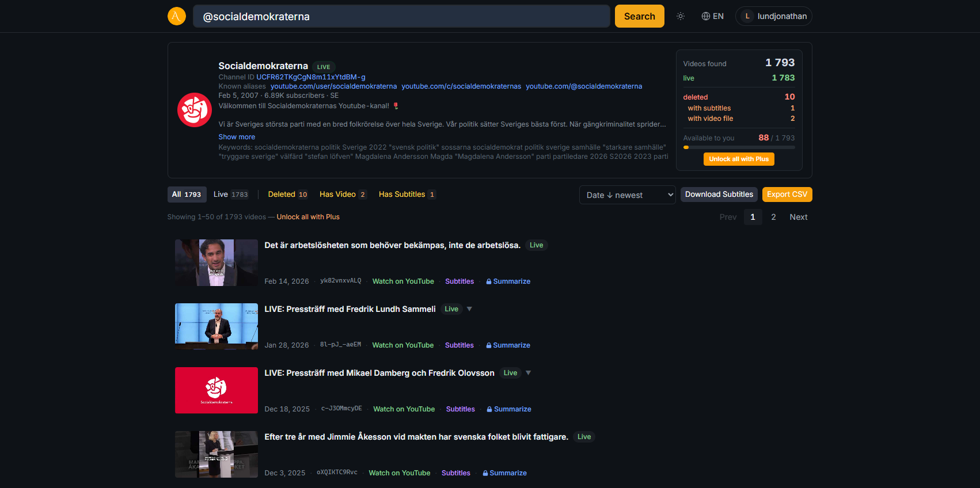This screenshot has width=980, height=488.
Task: Open Subtitles for the Jan 28, 2026 video
Action: pos(459,345)
